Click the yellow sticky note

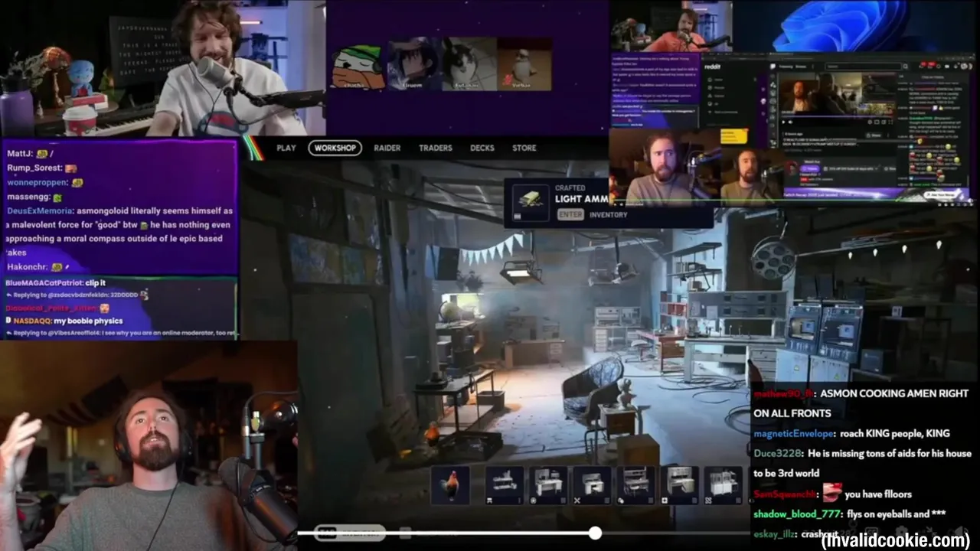pyautogui.click(x=734, y=136)
